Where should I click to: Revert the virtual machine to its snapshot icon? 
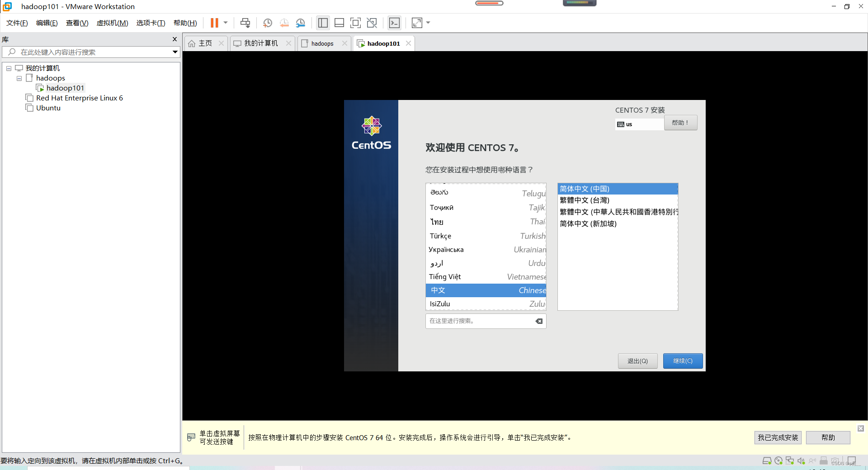[284, 23]
